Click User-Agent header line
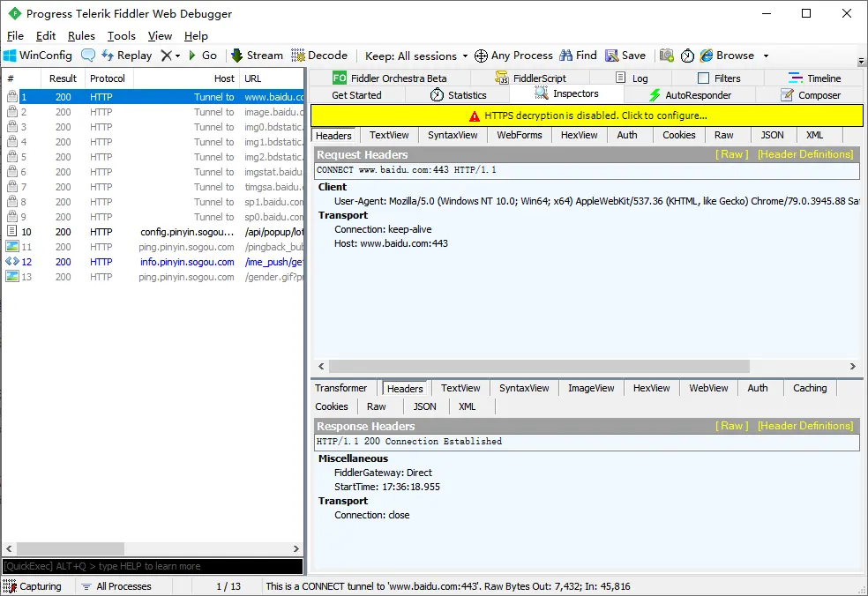 tap(596, 201)
